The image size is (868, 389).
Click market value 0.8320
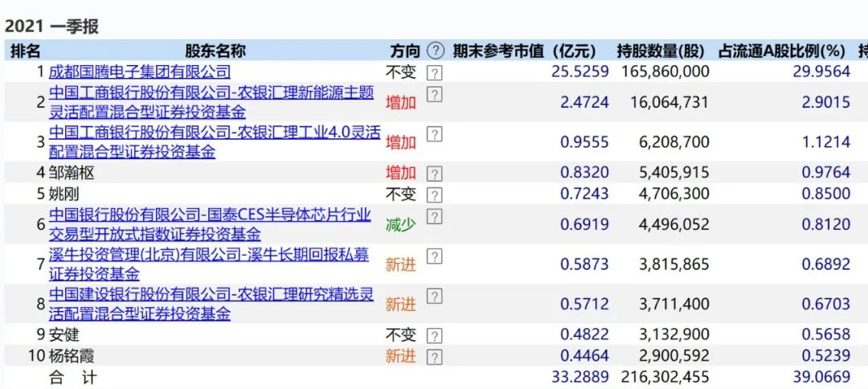pos(584,173)
